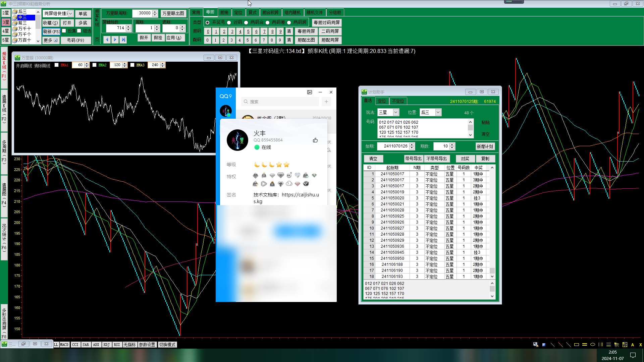Select the 4星 side button
Viewport: 644px width, 362px height.
click(x=6, y=31)
